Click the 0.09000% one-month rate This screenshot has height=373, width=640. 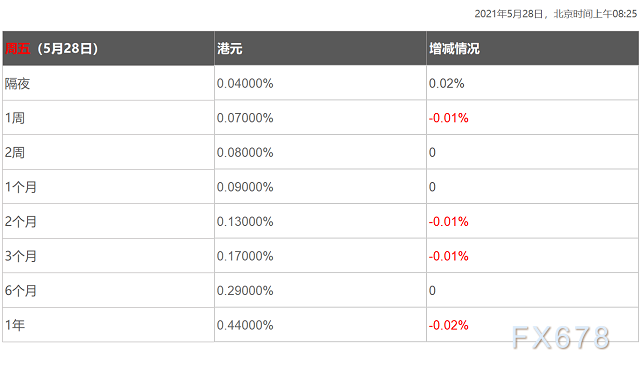245,187
